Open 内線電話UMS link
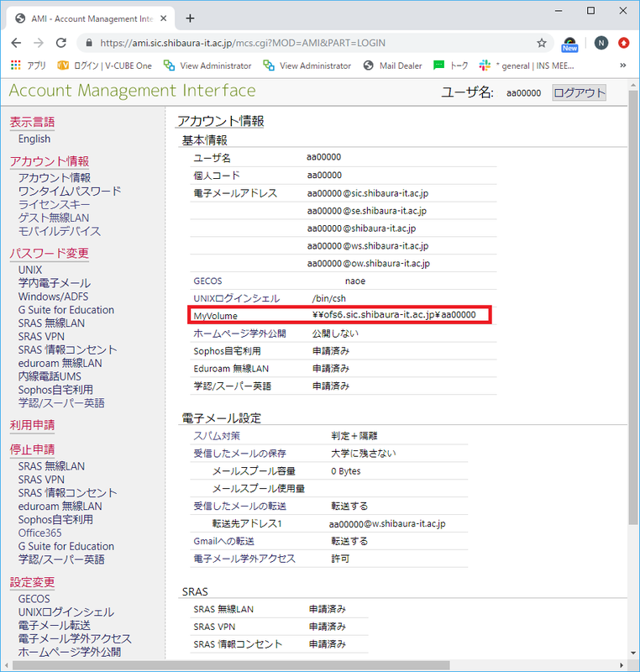The width and height of the screenshot is (640, 672). pyautogui.click(x=50, y=376)
